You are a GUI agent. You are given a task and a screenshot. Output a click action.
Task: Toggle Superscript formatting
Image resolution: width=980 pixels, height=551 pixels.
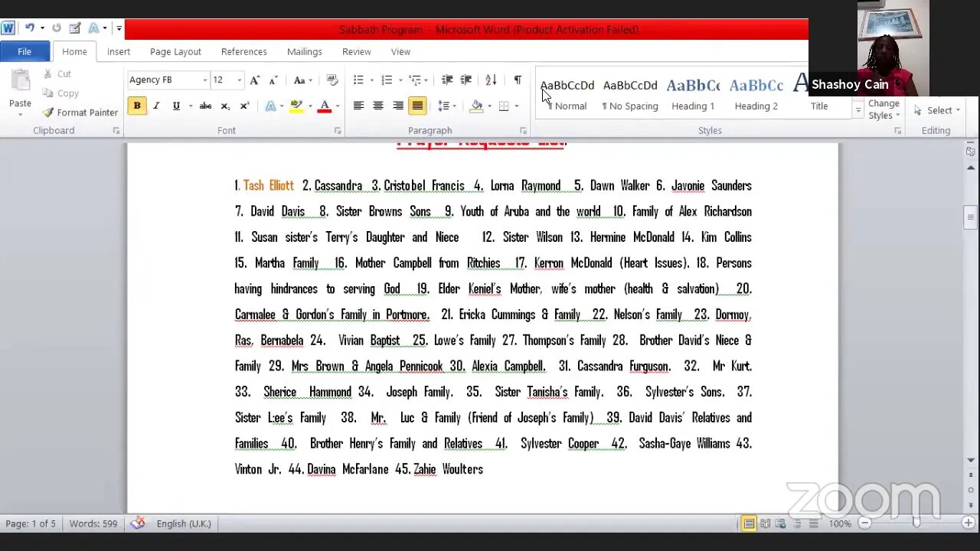(244, 106)
